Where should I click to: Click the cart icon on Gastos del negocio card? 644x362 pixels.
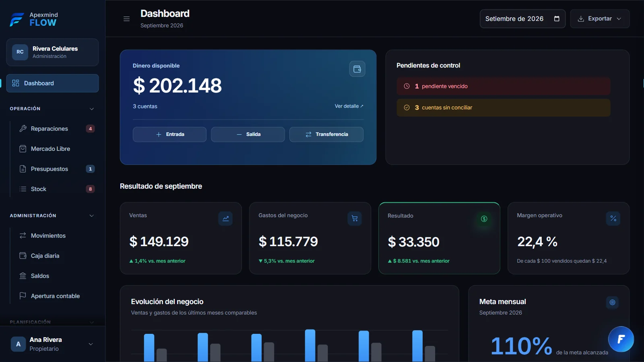point(355,218)
